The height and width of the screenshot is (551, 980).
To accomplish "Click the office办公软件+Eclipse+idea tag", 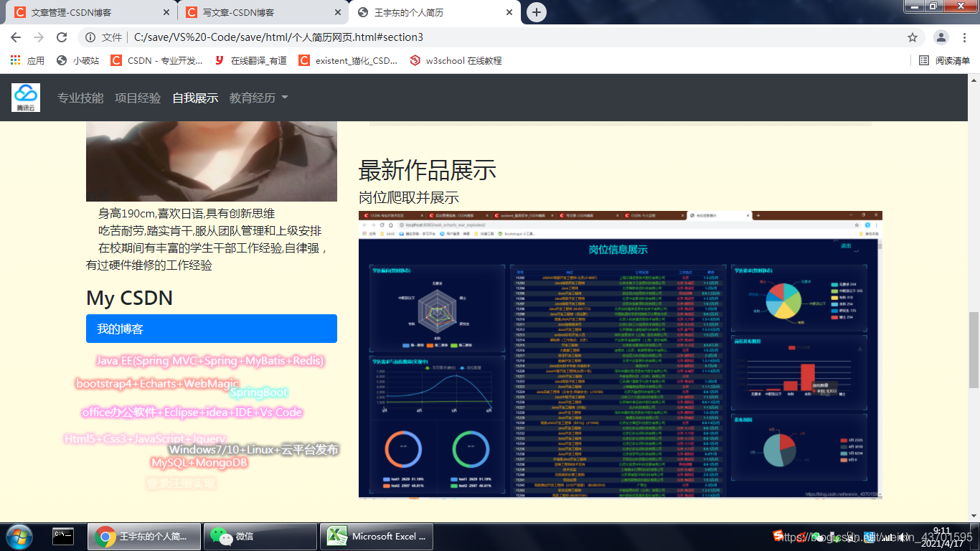I will coord(192,413).
